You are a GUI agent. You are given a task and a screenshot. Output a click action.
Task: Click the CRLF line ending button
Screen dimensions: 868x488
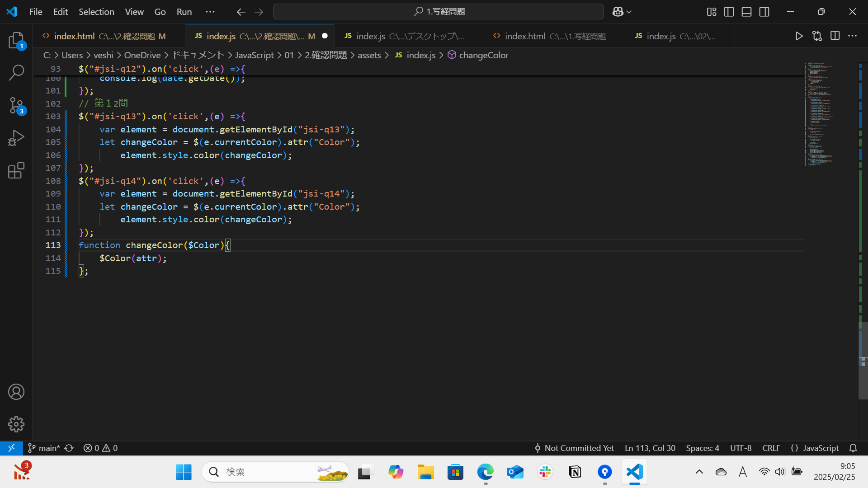click(x=771, y=448)
